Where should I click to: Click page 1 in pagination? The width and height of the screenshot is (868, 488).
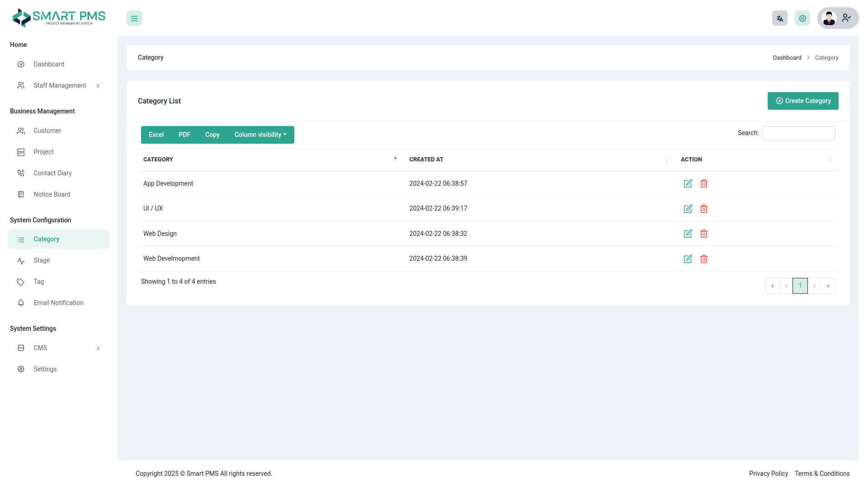click(800, 286)
